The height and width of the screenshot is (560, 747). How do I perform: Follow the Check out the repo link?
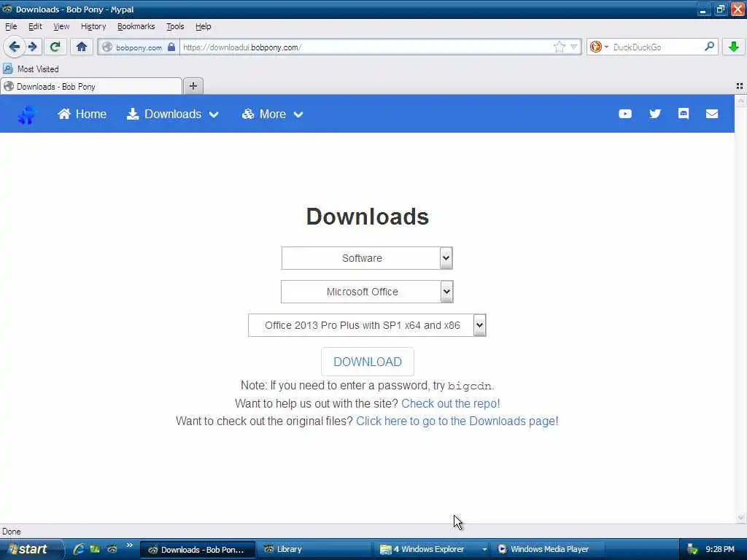point(451,403)
